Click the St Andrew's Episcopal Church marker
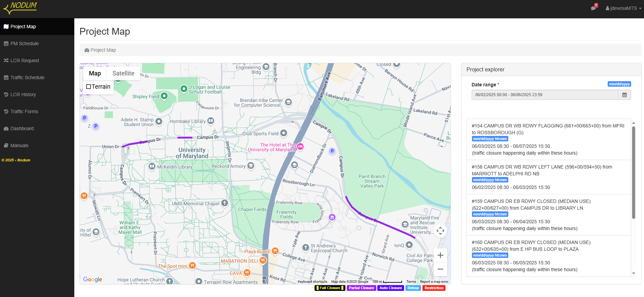Image resolution: width=644 pixels, height=297 pixels. [x=305, y=247]
